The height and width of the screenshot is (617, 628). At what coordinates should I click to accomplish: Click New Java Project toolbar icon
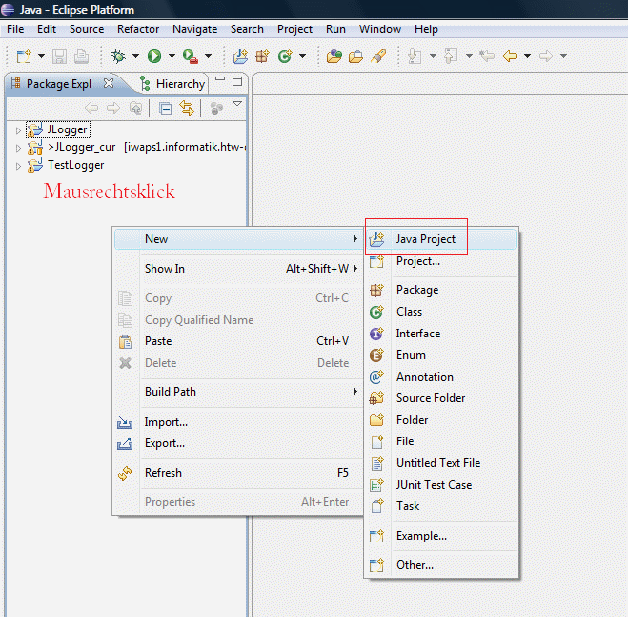240,56
